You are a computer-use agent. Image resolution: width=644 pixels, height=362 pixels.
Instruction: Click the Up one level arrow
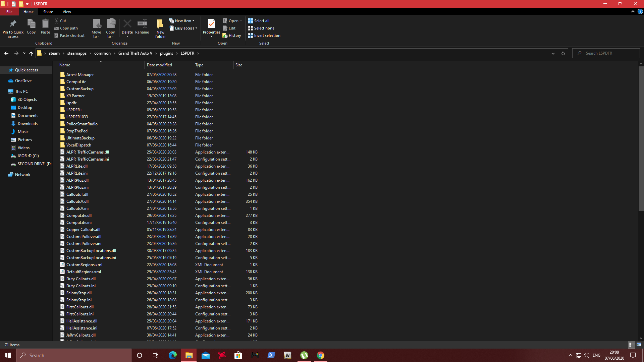[31, 53]
